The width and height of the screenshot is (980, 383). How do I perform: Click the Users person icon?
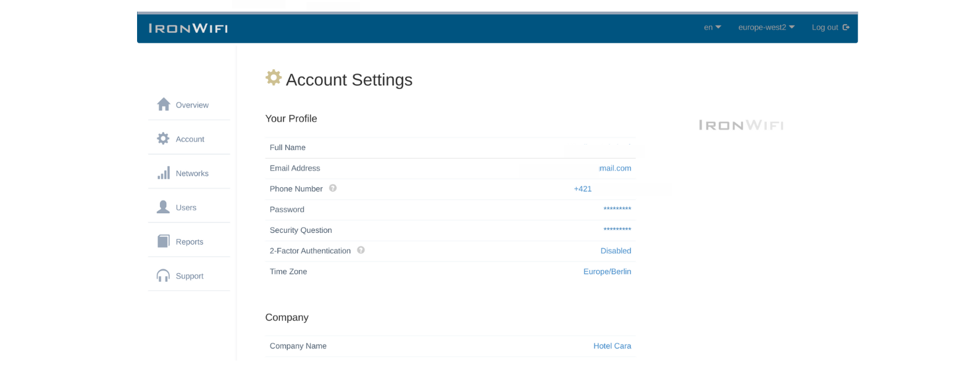click(163, 207)
